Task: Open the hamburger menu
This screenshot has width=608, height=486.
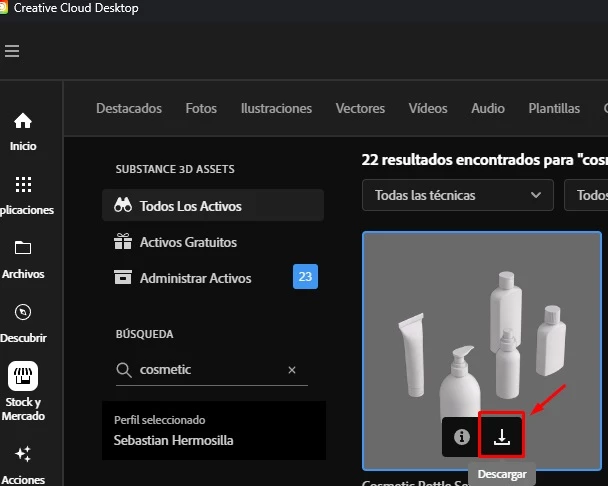Action: pos(12,51)
